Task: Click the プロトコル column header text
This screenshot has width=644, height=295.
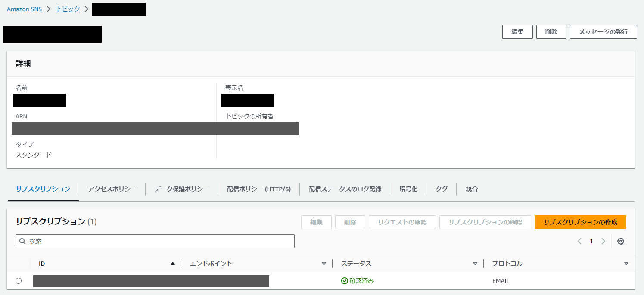Action: pos(507,264)
